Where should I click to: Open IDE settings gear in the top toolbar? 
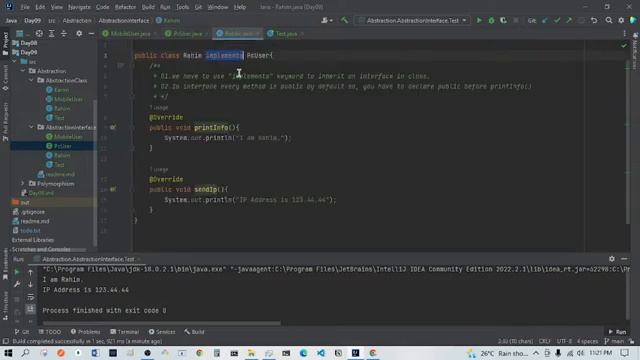click(621, 20)
